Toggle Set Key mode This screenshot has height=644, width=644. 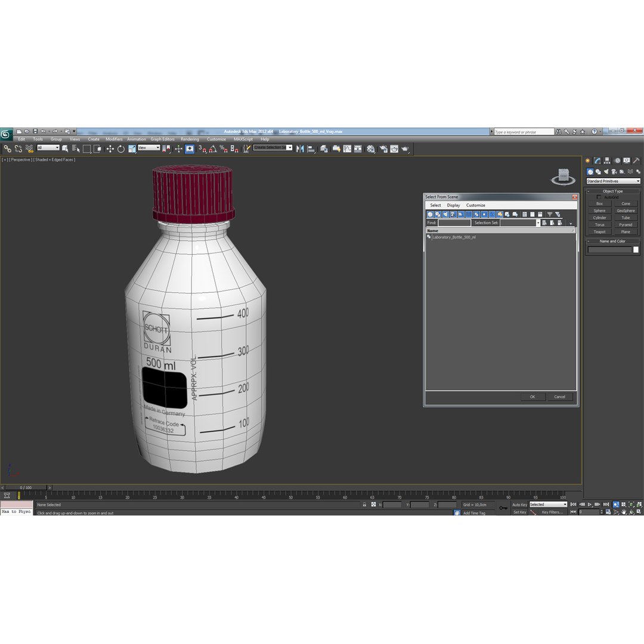pyautogui.click(x=519, y=512)
